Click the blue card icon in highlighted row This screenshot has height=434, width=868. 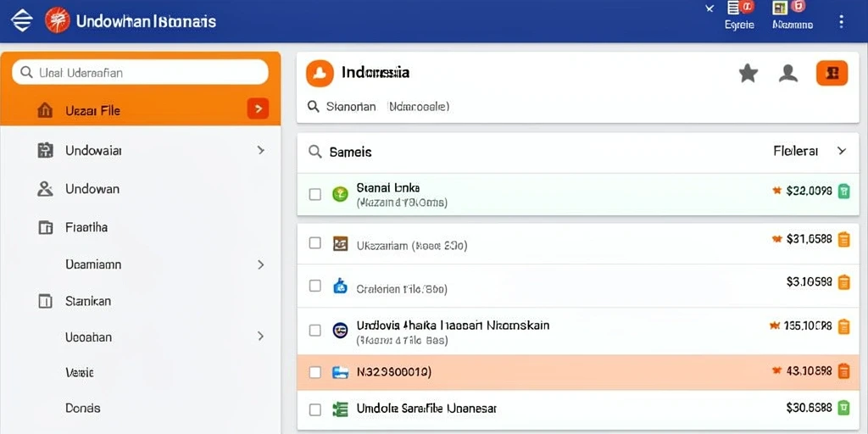coord(340,372)
